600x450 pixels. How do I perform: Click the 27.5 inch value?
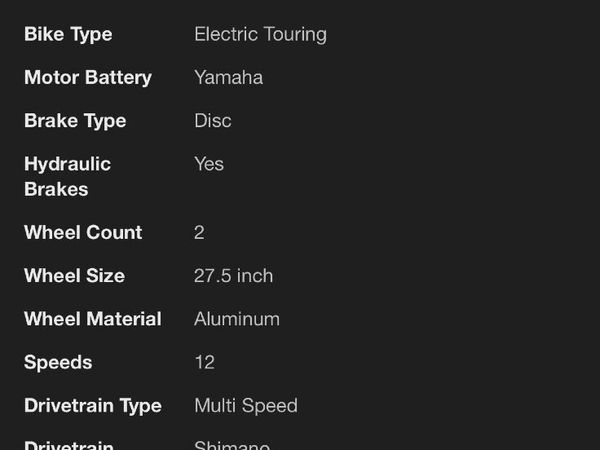pyautogui.click(x=233, y=276)
